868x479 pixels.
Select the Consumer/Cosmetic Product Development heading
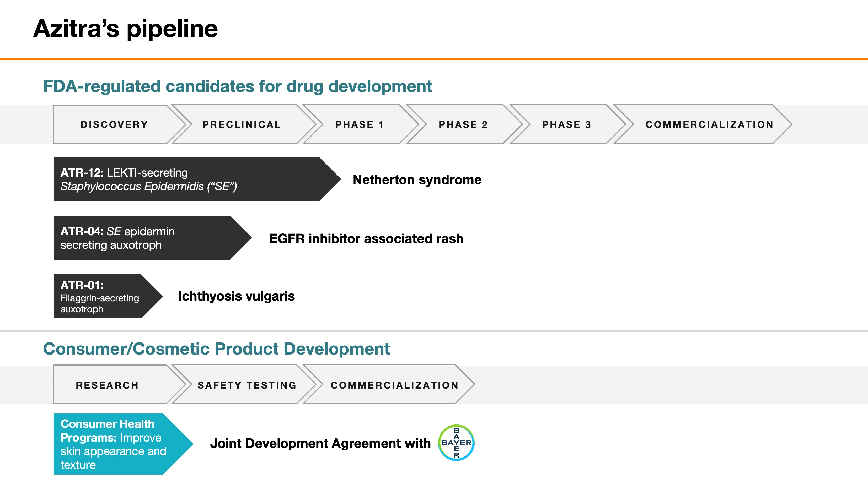tap(216, 349)
